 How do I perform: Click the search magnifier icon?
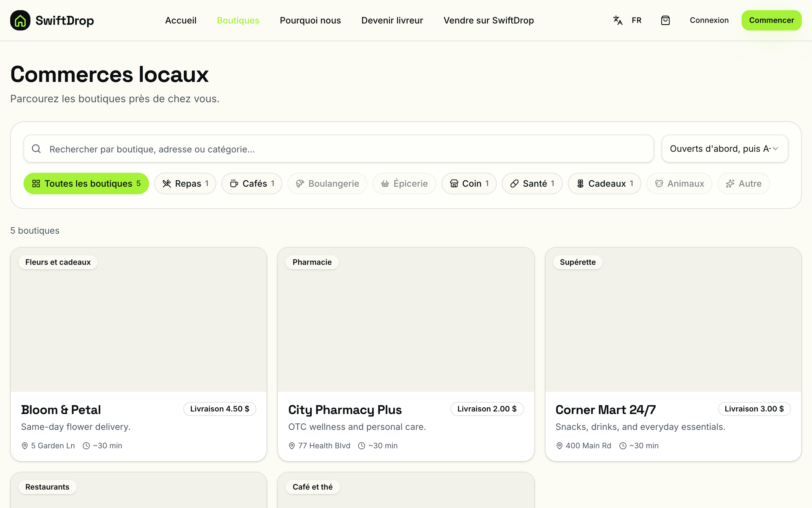[x=36, y=149]
